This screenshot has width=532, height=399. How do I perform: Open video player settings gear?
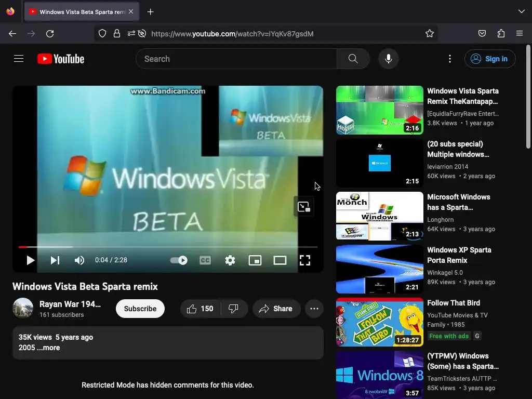tap(230, 260)
